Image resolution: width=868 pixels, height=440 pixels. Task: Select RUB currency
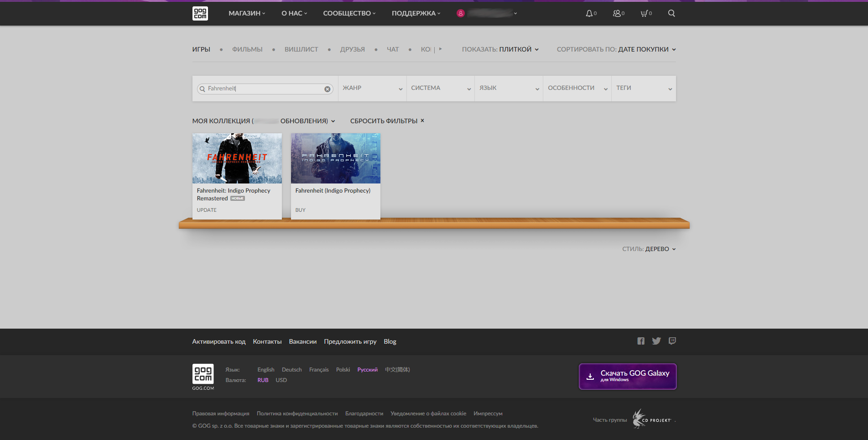pyautogui.click(x=263, y=380)
